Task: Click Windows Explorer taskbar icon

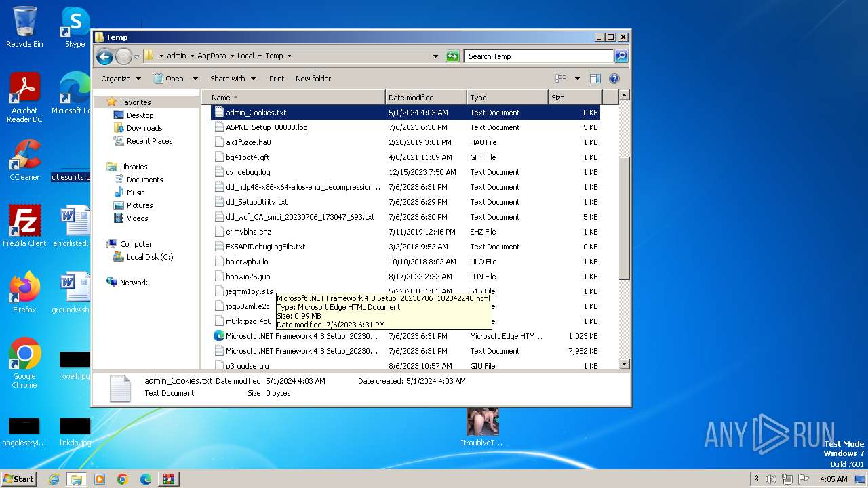Action: (x=76, y=479)
